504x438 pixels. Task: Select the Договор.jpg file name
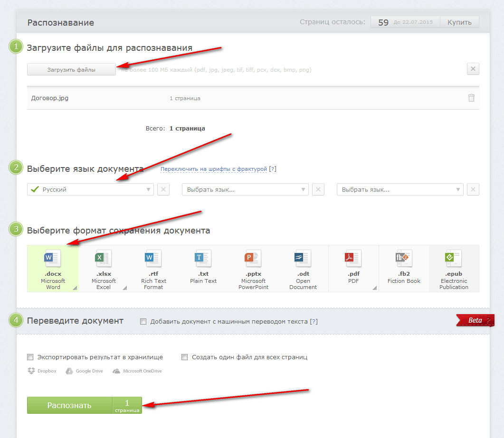click(x=50, y=98)
